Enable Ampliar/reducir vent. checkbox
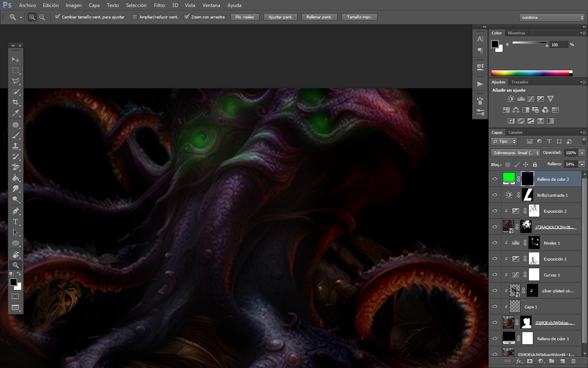 click(135, 17)
